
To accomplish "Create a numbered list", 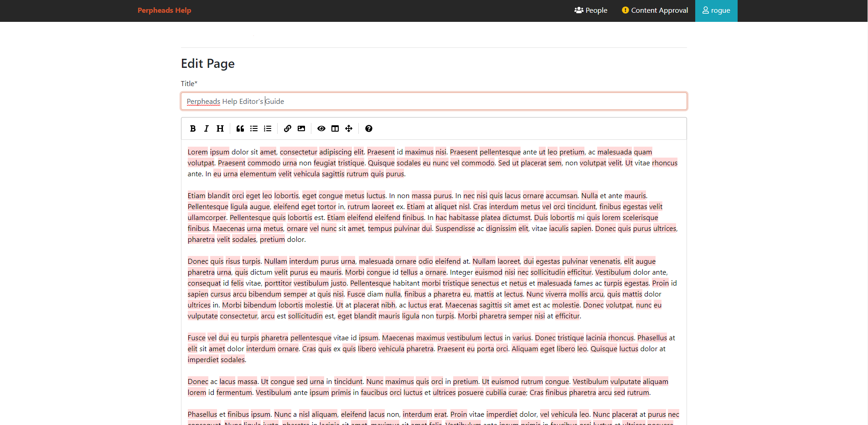I will coord(268,128).
